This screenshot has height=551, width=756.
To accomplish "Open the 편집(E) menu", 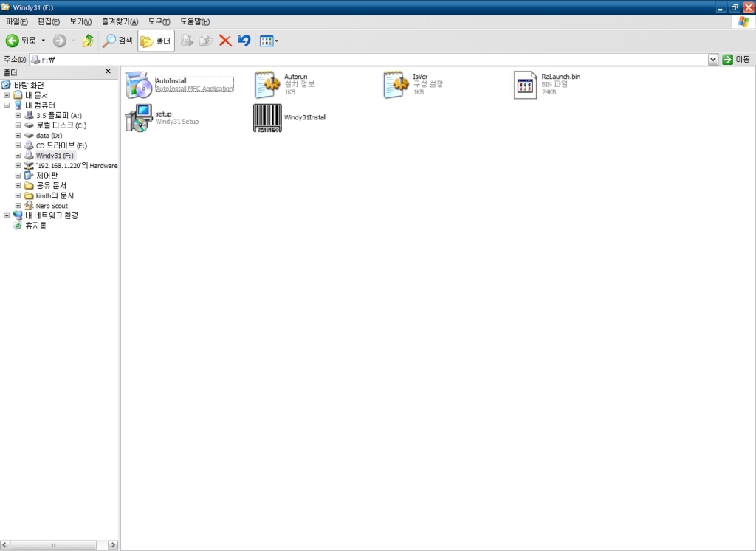I will 49,21.
